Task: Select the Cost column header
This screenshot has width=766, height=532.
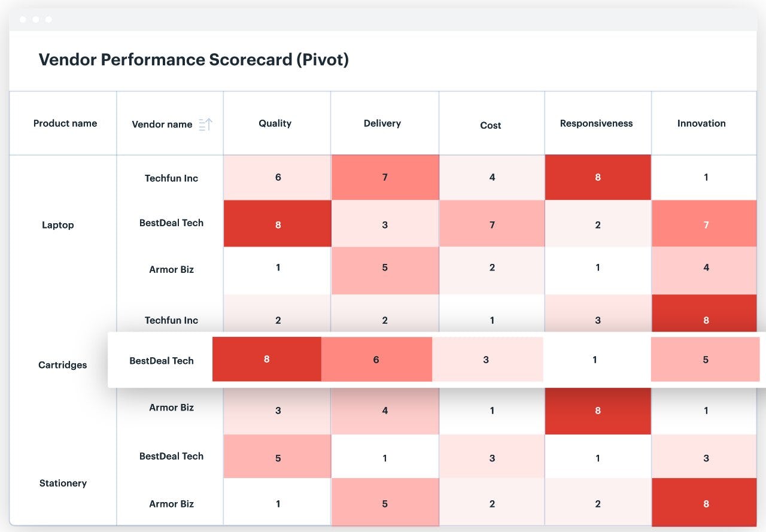Action: [x=491, y=125]
